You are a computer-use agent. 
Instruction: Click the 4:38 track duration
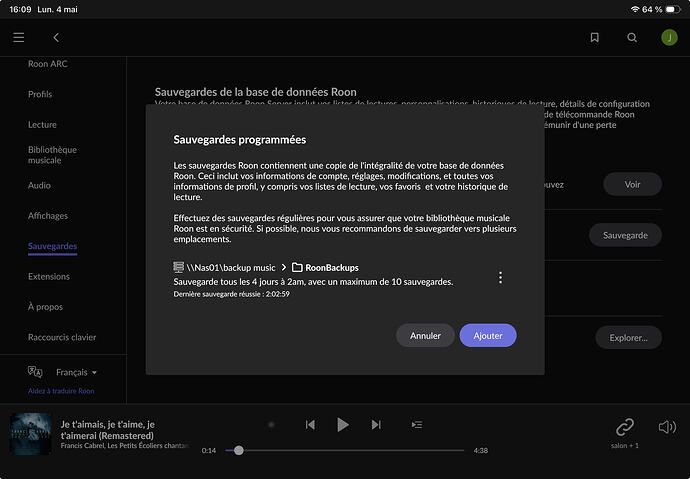481,450
